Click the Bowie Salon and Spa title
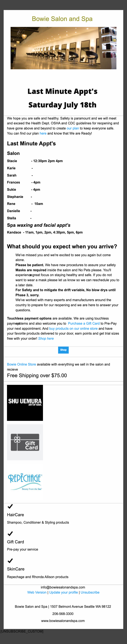 point(62,19)
